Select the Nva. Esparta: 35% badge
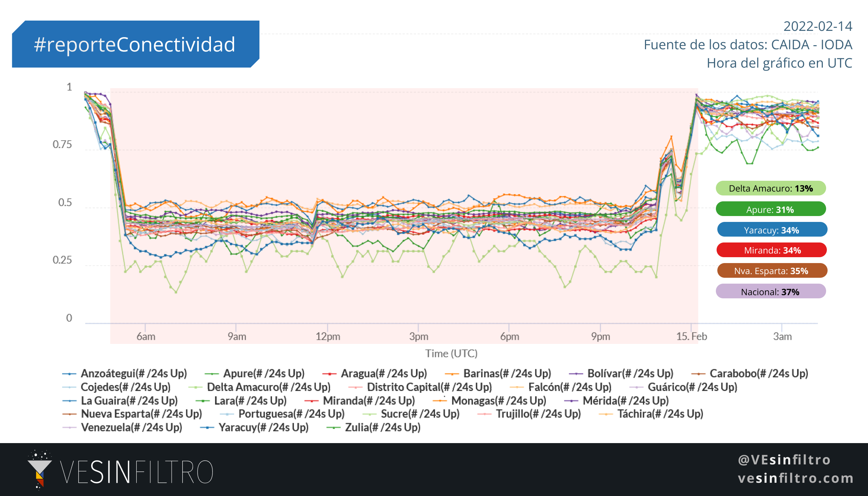This screenshot has height=496, width=868. [772, 271]
